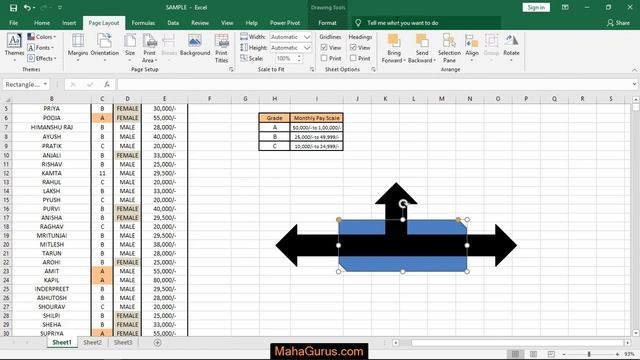The width and height of the screenshot is (640, 360).
Task: Choose page Orientation
Action: click(x=104, y=48)
